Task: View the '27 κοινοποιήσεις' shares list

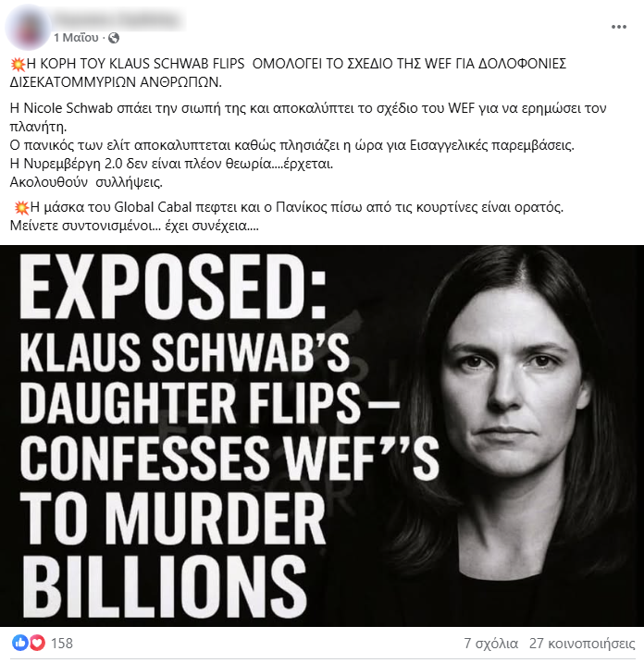Action: 582,644
